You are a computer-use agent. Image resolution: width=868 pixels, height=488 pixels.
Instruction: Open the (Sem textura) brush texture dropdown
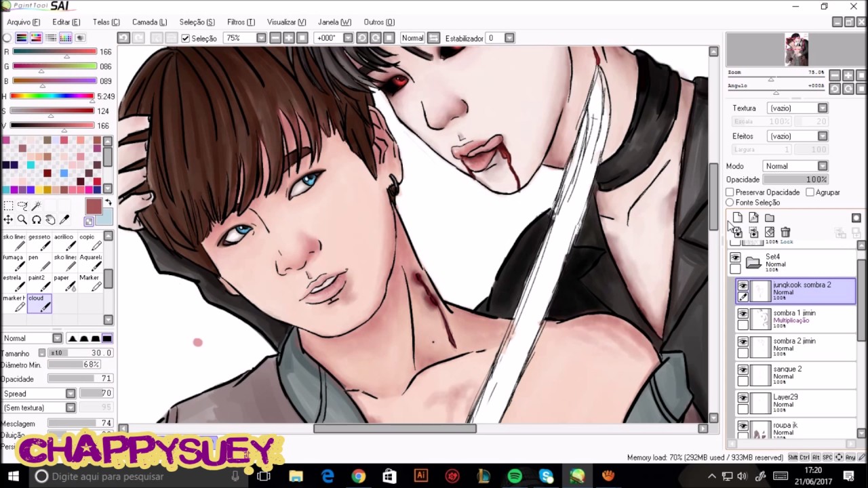point(71,408)
